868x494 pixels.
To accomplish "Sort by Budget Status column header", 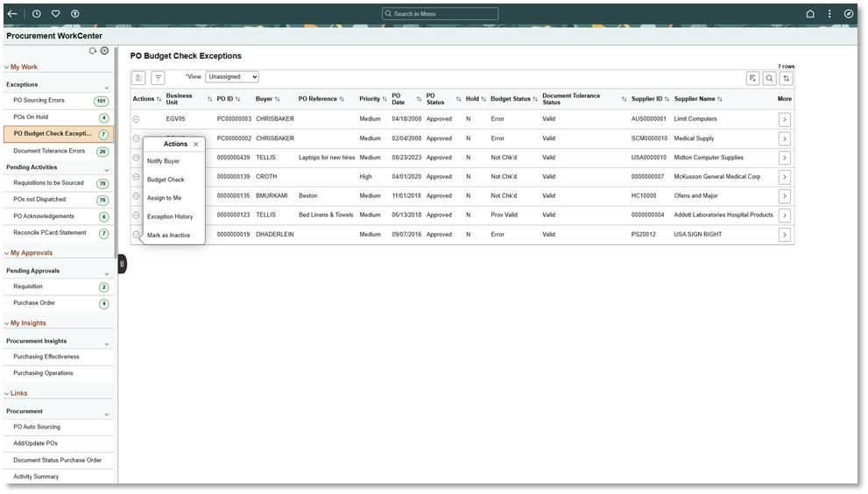I will click(514, 99).
